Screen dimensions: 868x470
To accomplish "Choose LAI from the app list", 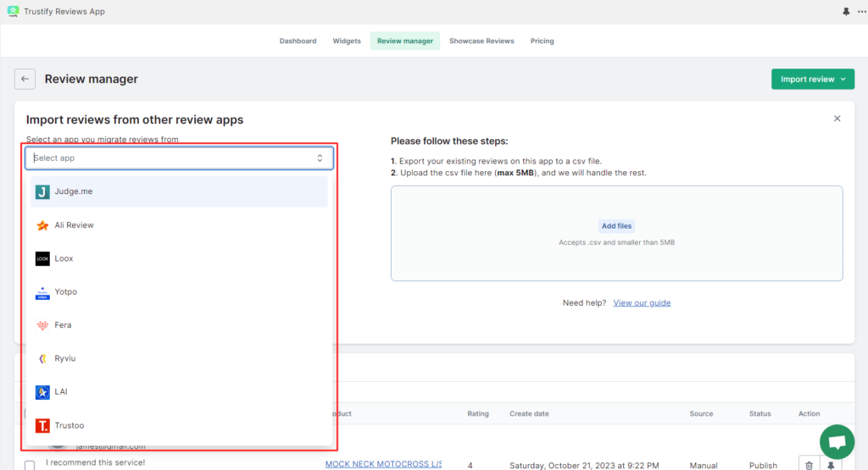I will (179, 391).
